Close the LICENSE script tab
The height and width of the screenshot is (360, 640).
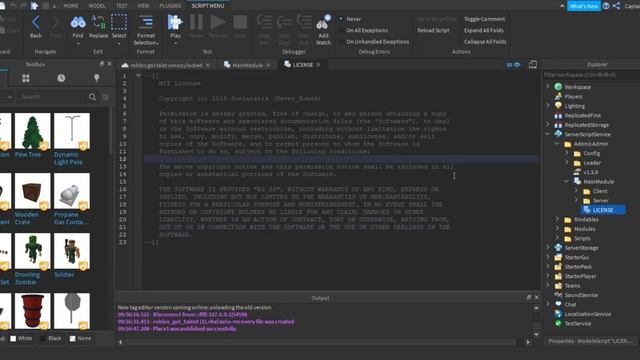318,64
